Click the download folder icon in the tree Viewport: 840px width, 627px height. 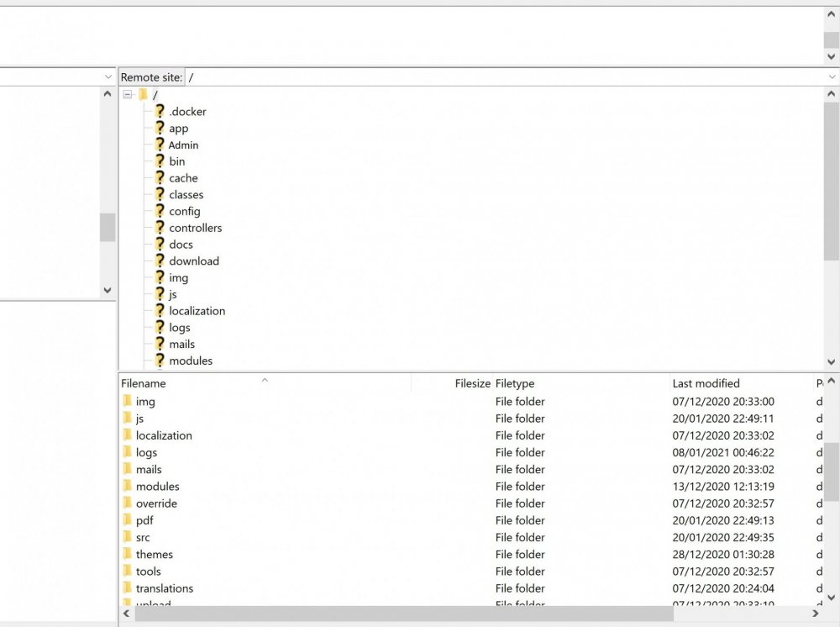[x=160, y=261]
